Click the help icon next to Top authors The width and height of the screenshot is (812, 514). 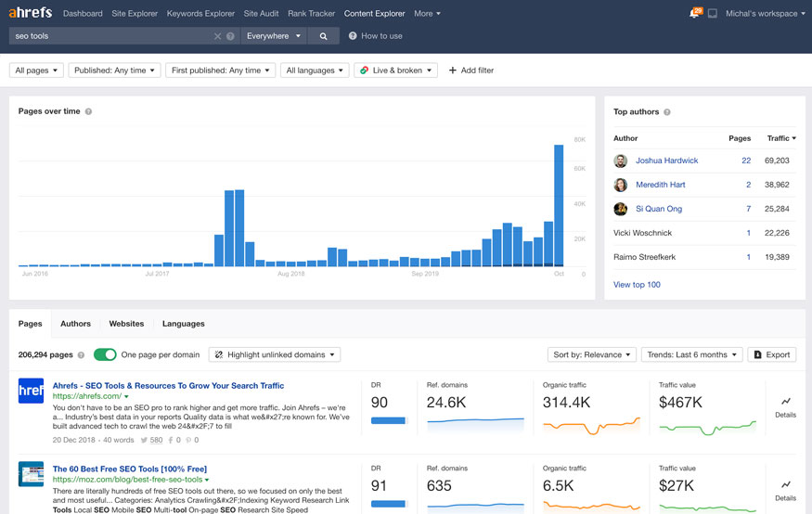pos(667,112)
